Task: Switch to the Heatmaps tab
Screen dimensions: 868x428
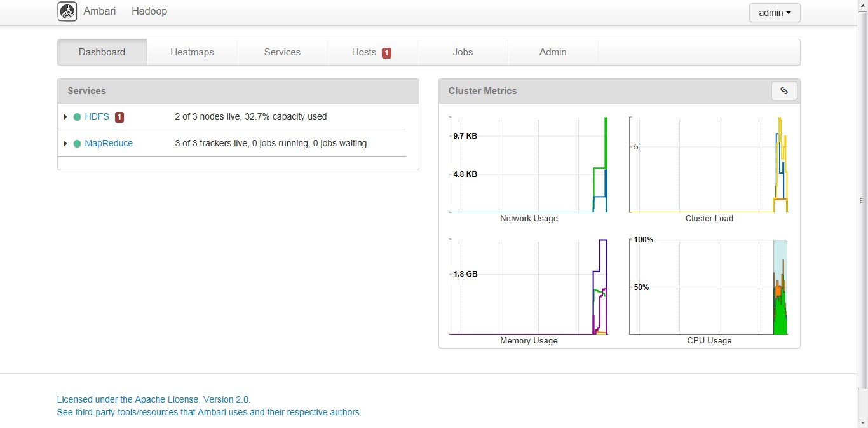Action: click(x=192, y=52)
